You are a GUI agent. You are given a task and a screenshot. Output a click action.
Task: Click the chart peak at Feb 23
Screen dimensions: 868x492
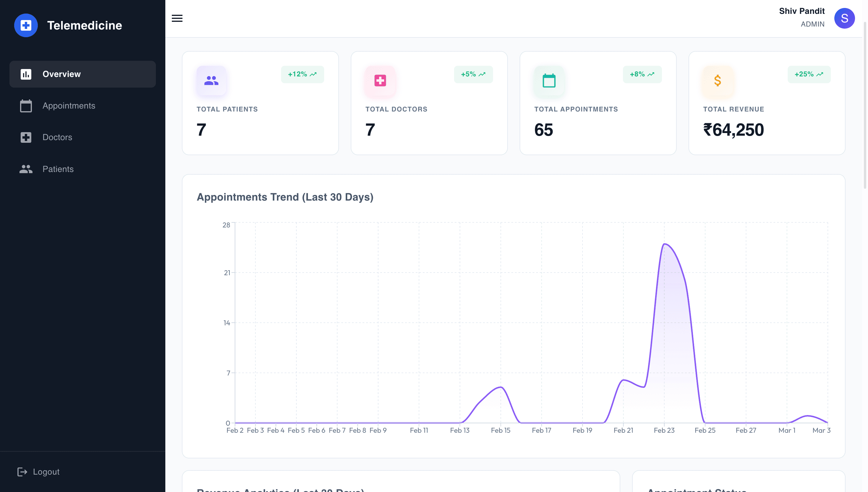click(x=664, y=244)
